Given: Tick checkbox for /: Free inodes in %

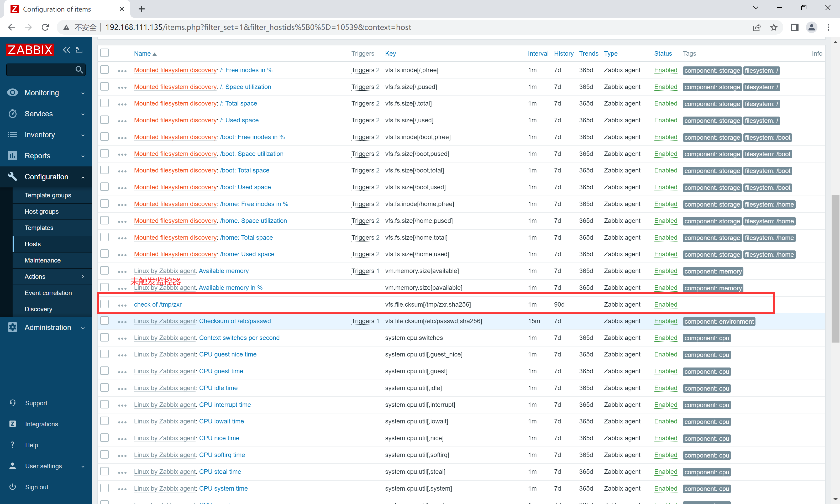Looking at the screenshot, I should pos(104,70).
